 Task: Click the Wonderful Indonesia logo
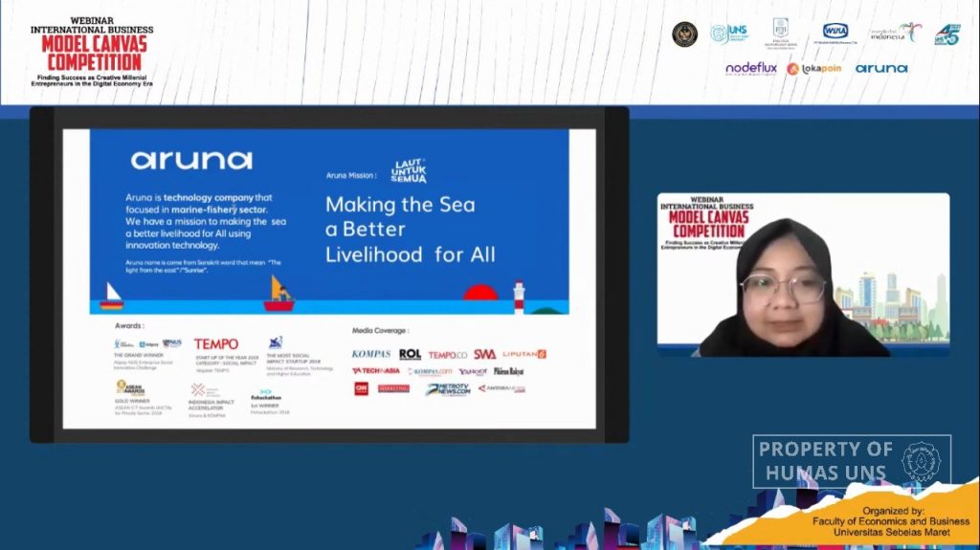(x=896, y=33)
